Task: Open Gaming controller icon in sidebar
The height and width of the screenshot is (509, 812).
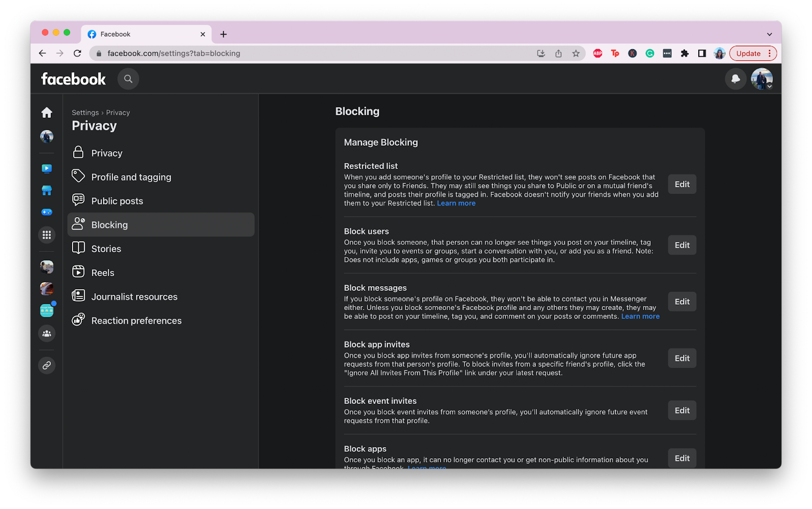Action: [x=47, y=212]
